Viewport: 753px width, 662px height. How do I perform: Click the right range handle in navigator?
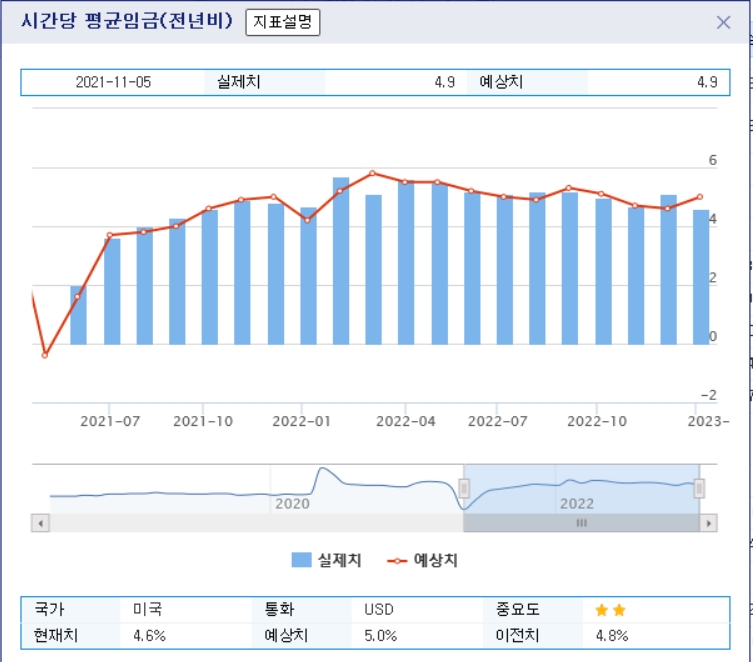point(699,489)
